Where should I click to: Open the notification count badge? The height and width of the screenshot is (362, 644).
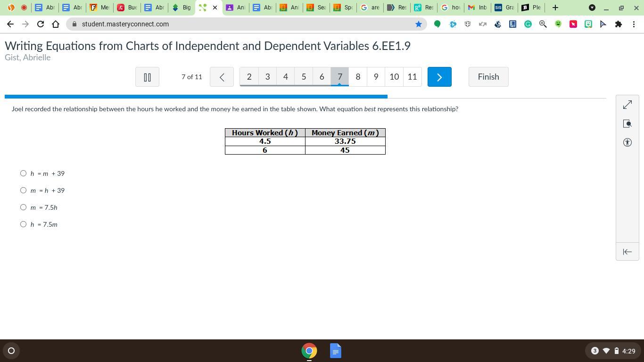[594, 351]
